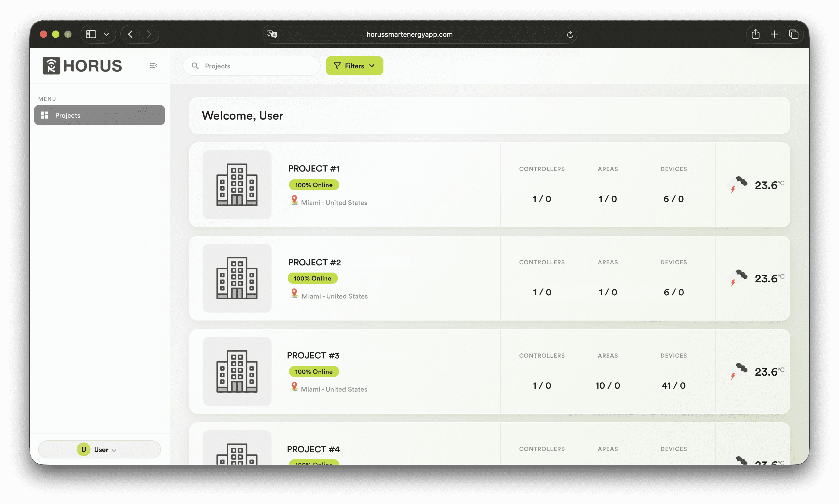Open PROJECT #2 building thumbnail
The width and height of the screenshot is (839, 504).
point(237,278)
